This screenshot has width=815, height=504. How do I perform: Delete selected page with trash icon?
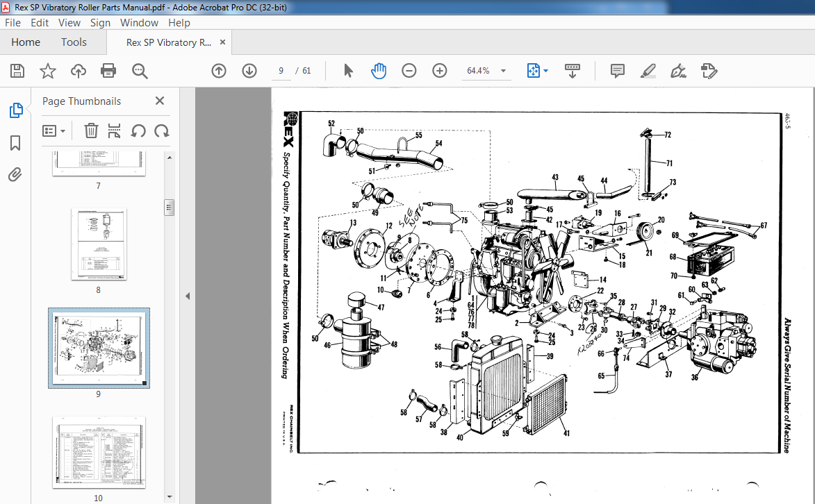pyautogui.click(x=91, y=131)
